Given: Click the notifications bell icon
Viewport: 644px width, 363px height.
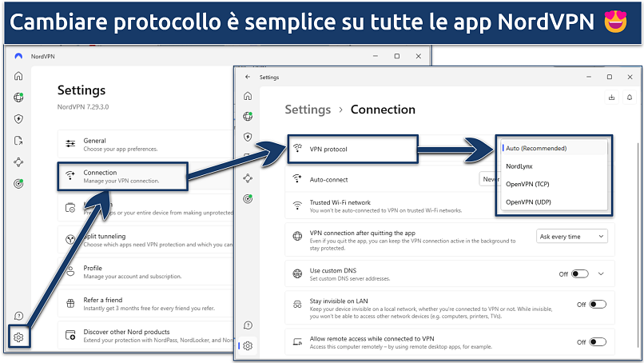Looking at the screenshot, I should 628,98.
